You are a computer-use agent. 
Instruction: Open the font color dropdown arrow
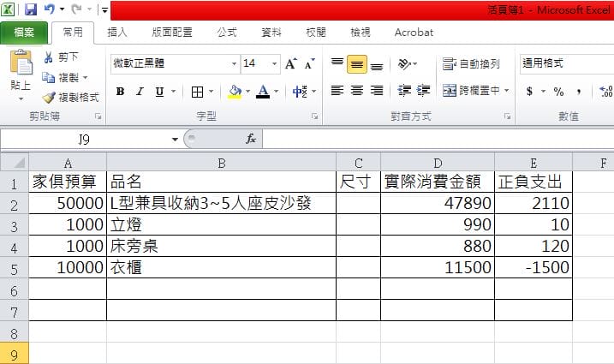276,92
